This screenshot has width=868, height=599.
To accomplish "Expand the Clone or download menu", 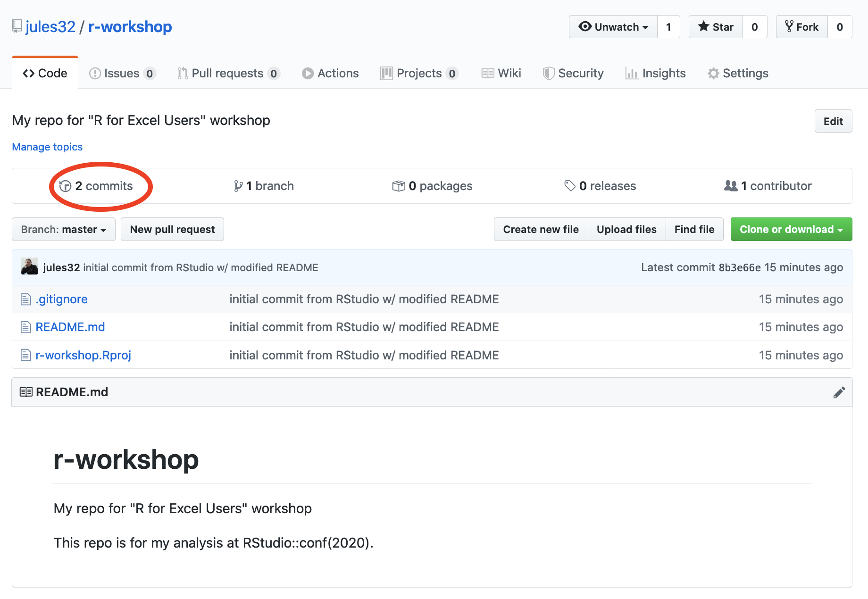I will click(x=791, y=229).
